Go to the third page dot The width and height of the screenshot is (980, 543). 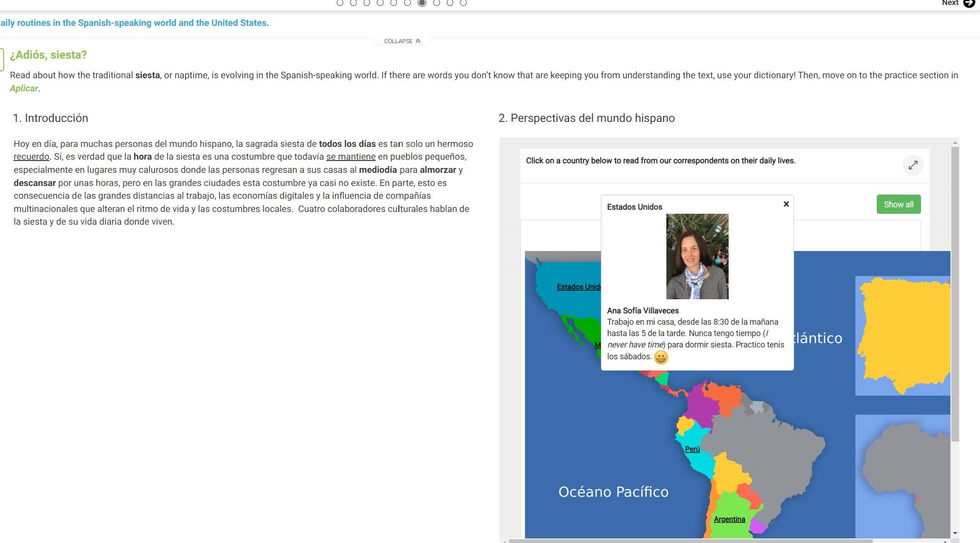point(367,3)
